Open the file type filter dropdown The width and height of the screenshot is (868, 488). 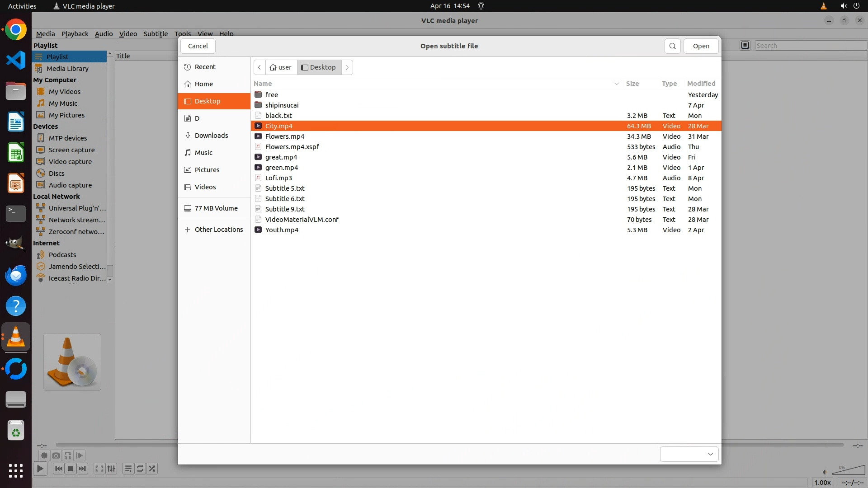pos(689,454)
